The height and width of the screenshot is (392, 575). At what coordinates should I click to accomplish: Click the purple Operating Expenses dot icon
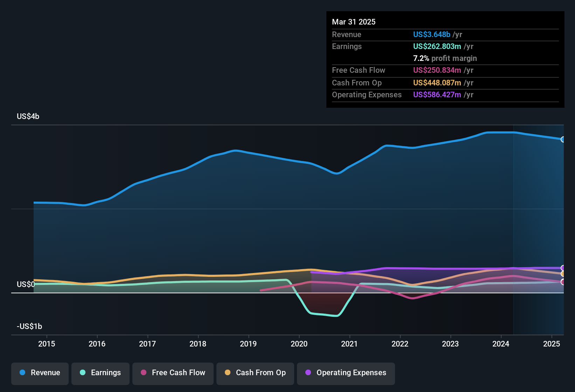coord(308,373)
